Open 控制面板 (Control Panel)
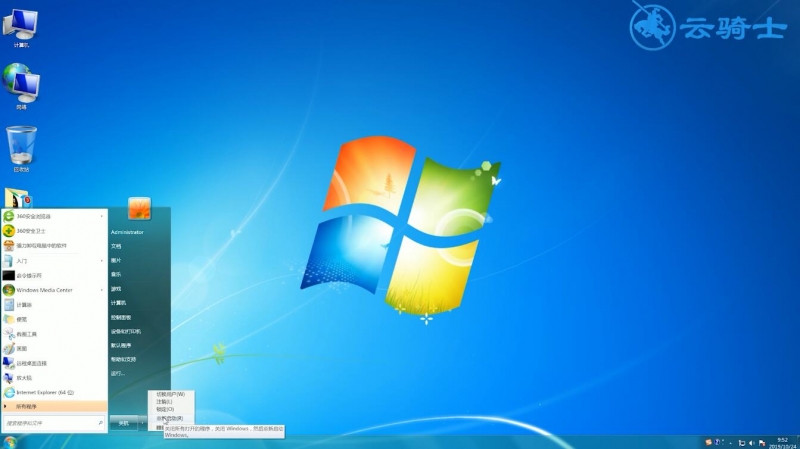This screenshot has width=800, height=449. coord(121,317)
